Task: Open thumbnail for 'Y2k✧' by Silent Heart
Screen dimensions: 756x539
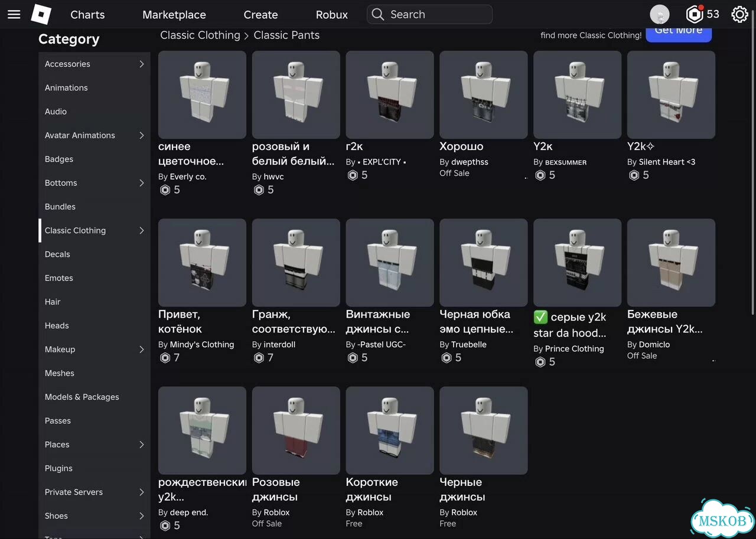Action: coord(671,94)
